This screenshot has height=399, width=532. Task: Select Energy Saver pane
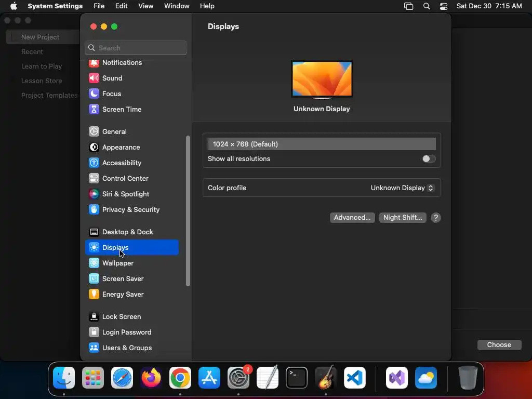coord(131,295)
